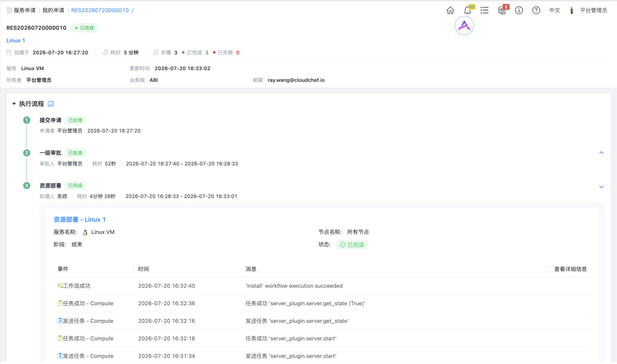Click the floating purple assistant logo

[464, 26]
